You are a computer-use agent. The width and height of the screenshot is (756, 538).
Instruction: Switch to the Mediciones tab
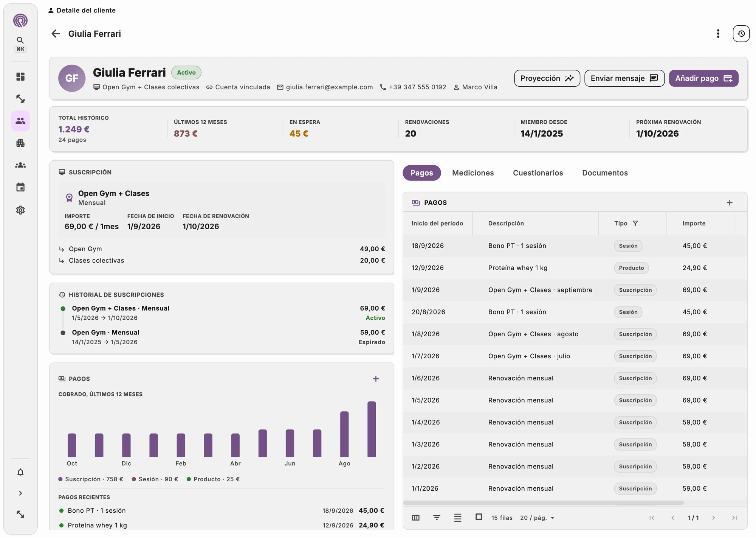[473, 173]
